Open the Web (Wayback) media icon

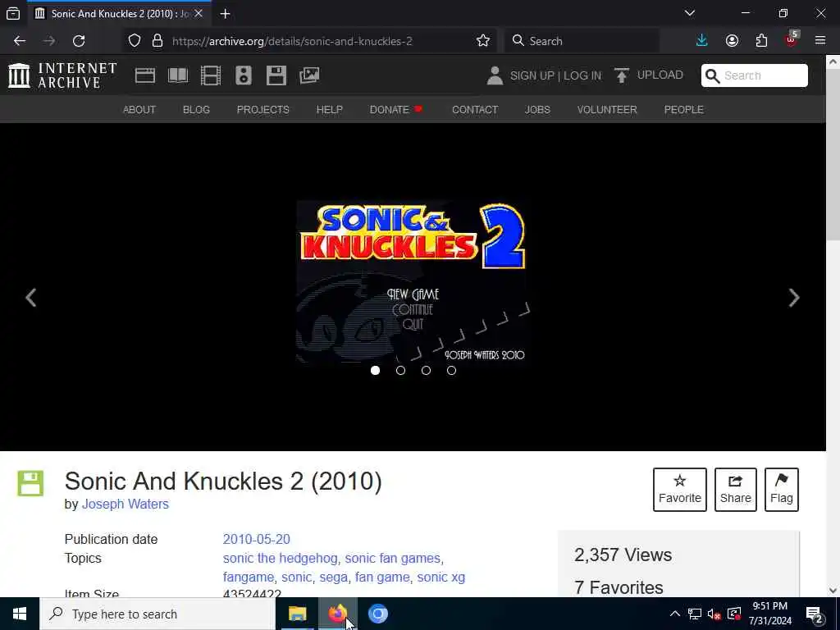144,75
